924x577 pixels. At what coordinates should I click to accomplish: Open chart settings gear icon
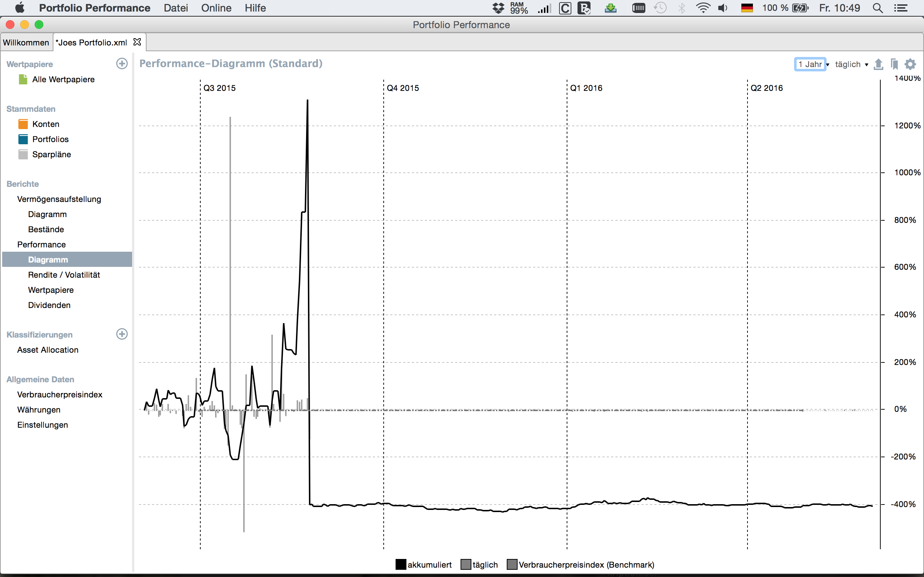910,64
